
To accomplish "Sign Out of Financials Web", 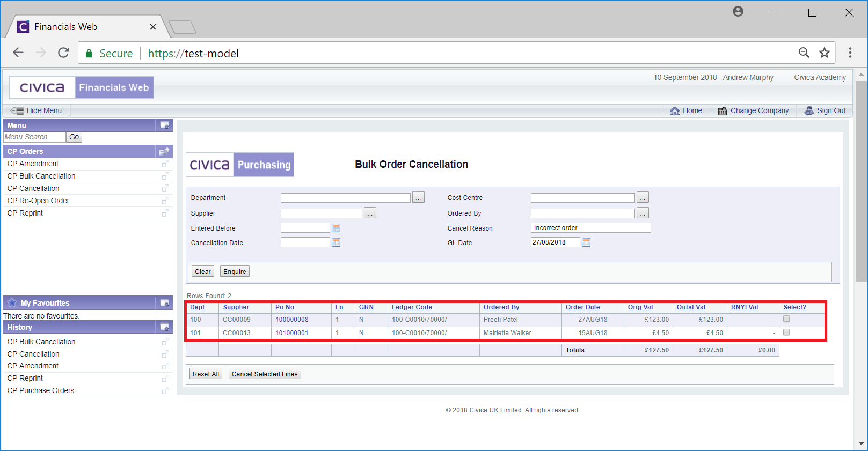I will [x=825, y=110].
